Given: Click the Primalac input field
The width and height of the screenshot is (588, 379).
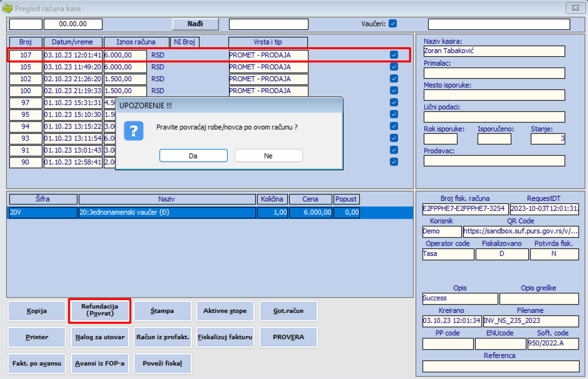Looking at the screenshot, I should point(494,73).
